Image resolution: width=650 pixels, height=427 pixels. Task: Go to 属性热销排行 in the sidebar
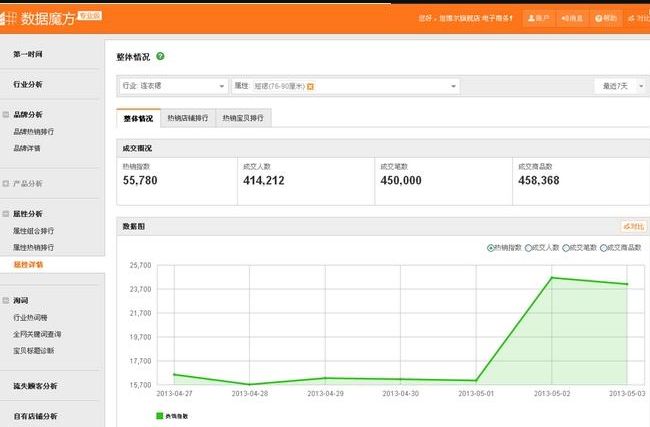[x=34, y=247]
